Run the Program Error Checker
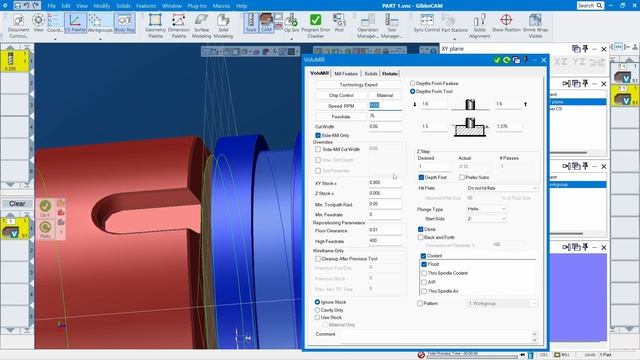Image resolution: width=640 pixels, height=360 pixels. (x=316, y=25)
